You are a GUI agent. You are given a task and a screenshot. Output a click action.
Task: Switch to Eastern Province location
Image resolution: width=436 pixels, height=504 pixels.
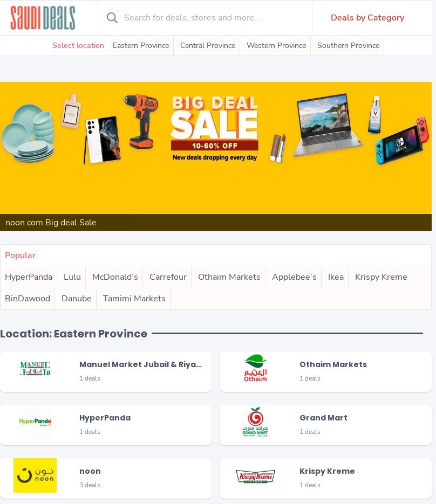pyautogui.click(x=141, y=45)
